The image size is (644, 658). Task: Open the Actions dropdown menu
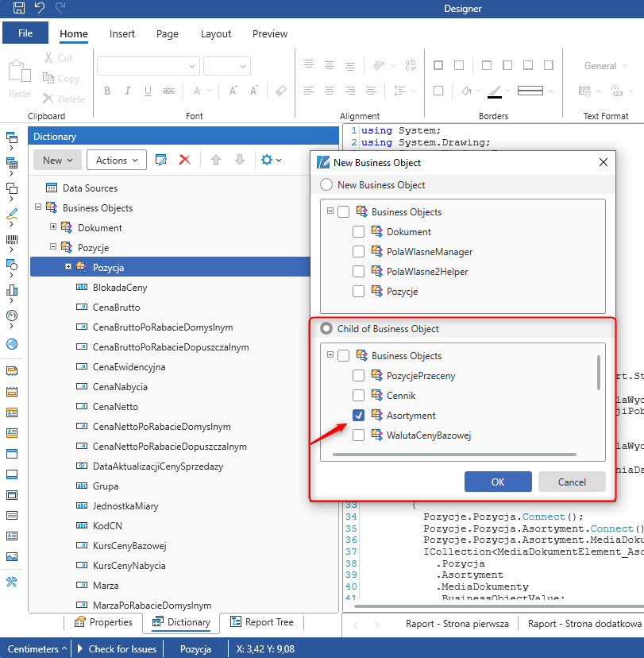116,160
